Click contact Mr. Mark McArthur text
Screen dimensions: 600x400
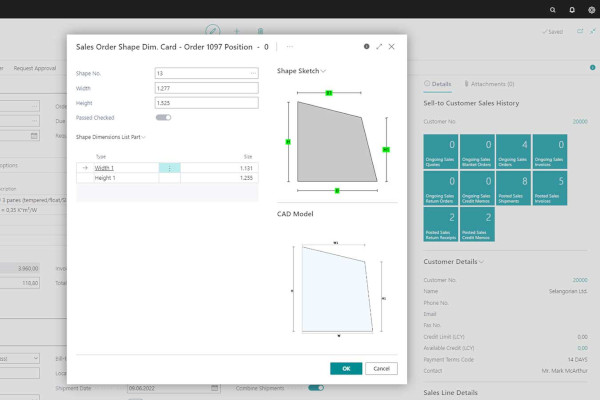564,371
